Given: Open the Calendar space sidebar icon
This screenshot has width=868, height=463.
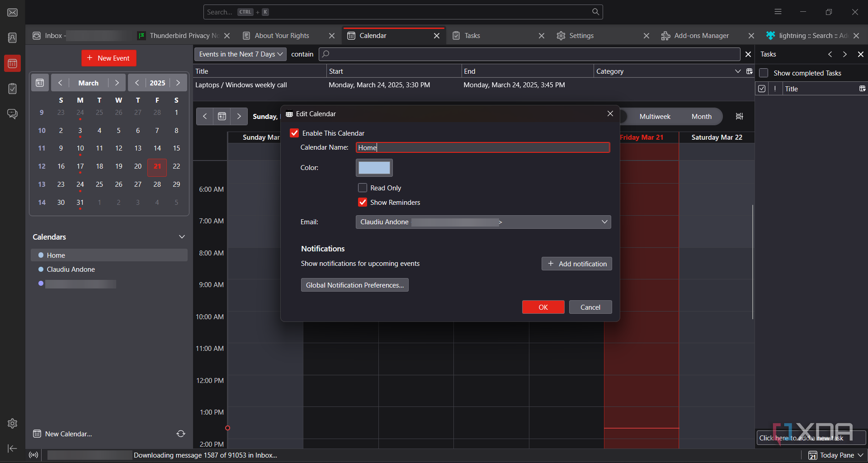Looking at the screenshot, I should [x=12, y=63].
